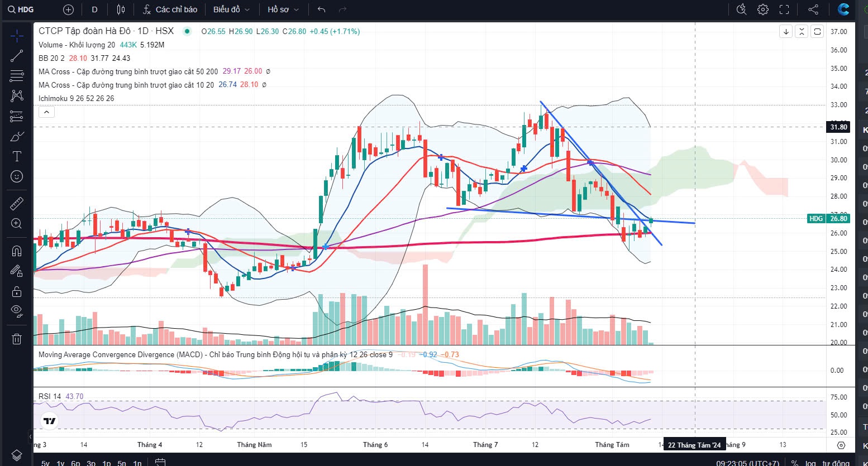Screen dimensions: 868x466
Task: Select MA Cross 50 200 legend row
Action: click(x=128, y=71)
